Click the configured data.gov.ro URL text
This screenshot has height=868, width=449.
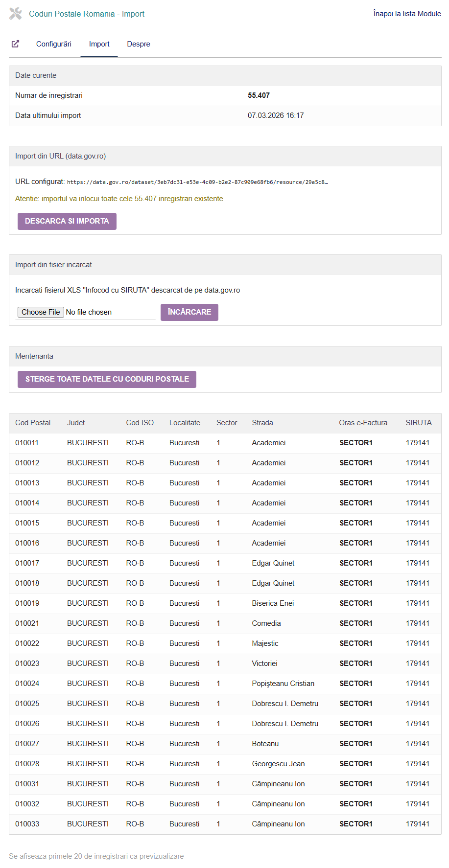point(197,182)
